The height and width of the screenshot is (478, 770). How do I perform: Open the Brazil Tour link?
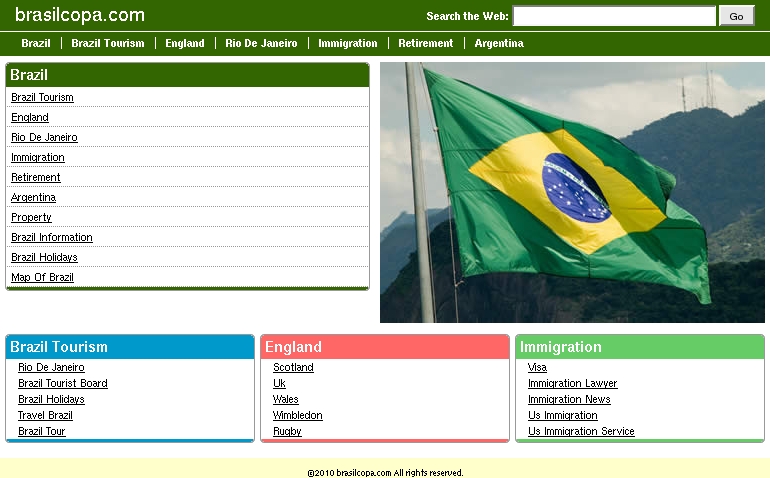pyautogui.click(x=42, y=431)
